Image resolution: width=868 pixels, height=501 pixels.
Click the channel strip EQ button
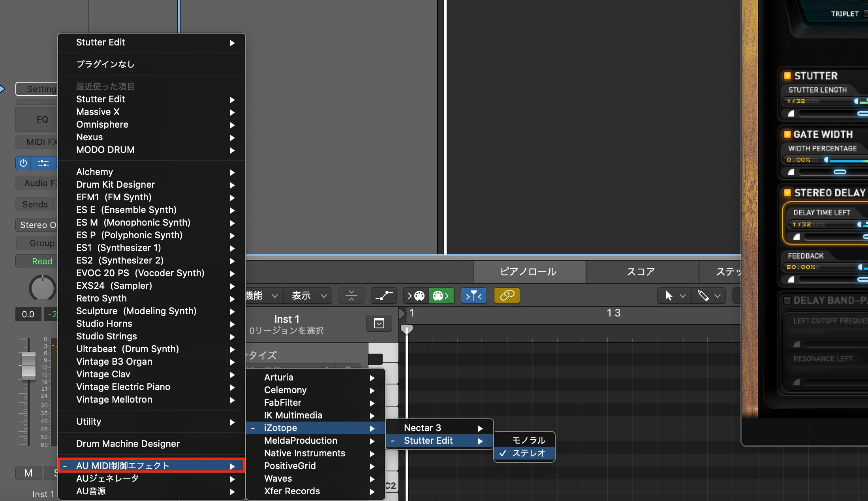point(41,119)
